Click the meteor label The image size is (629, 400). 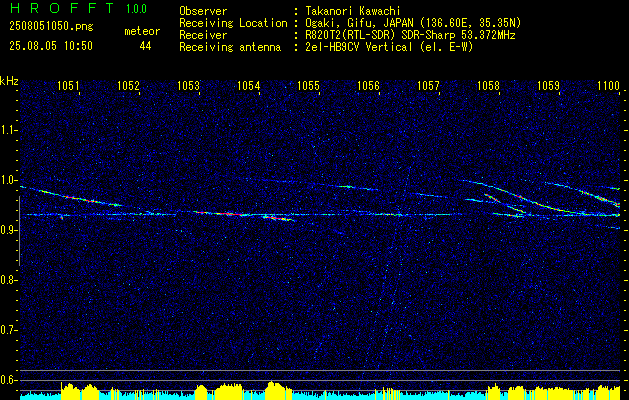point(142,32)
